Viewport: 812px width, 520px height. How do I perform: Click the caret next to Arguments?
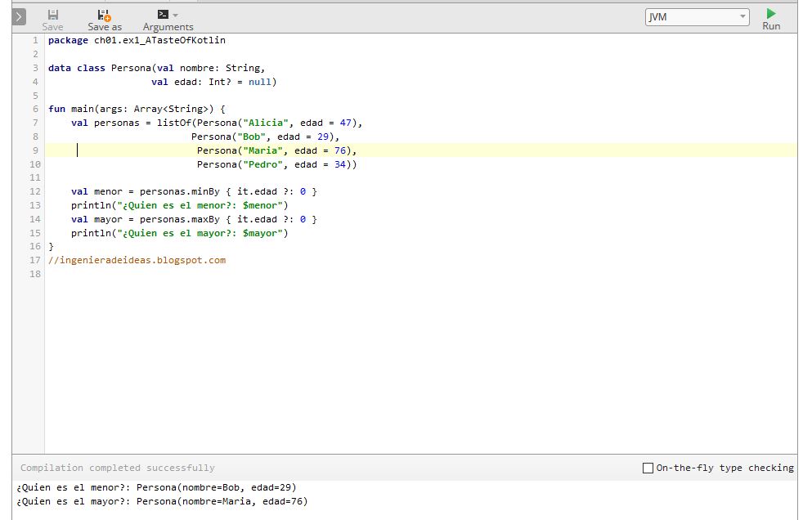174,13
